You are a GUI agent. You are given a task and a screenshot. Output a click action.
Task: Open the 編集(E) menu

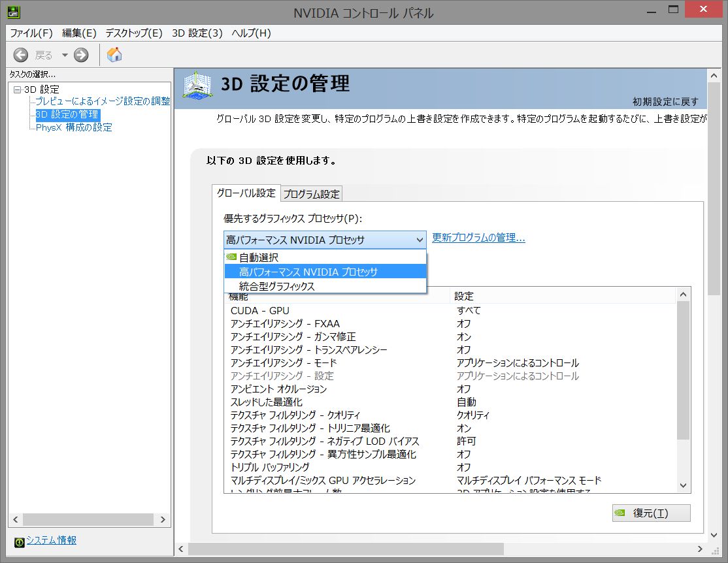pyautogui.click(x=79, y=33)
